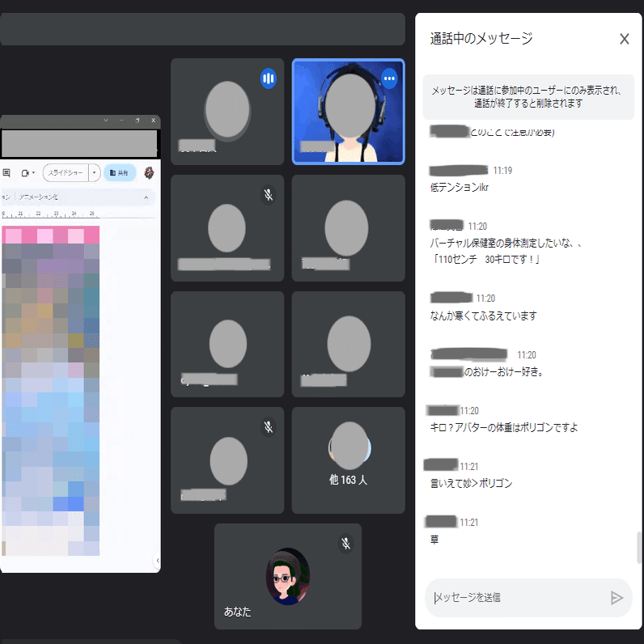Screen dimensions: 644x644
Task: Expand the Slides video call camera dropdown
Action: 28,173
